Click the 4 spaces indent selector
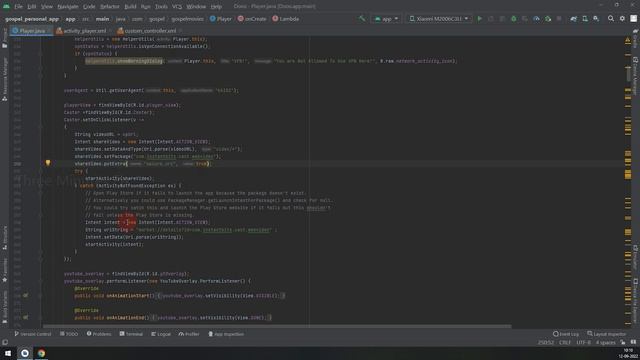This screenshot has height=360, width=640. [605, 342]
